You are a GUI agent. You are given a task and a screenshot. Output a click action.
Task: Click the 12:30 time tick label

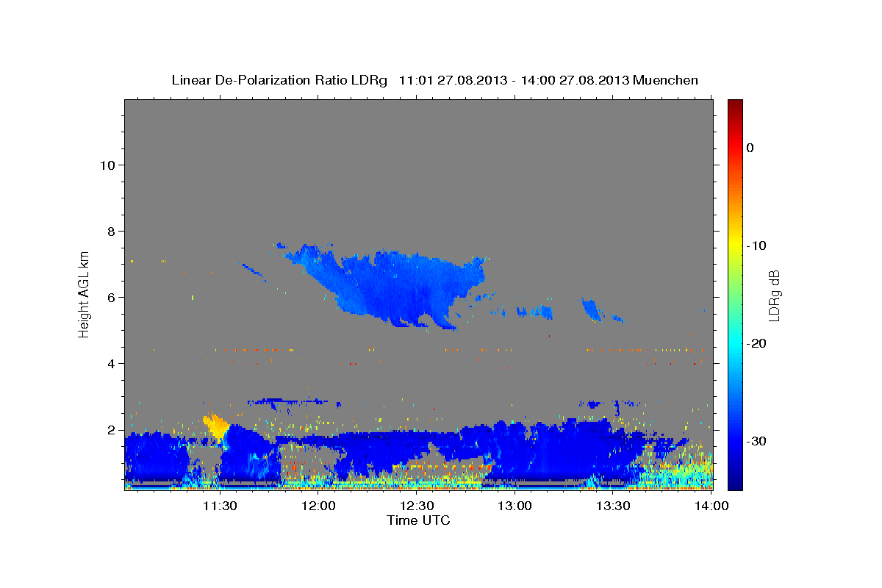(x=417, y=506)
